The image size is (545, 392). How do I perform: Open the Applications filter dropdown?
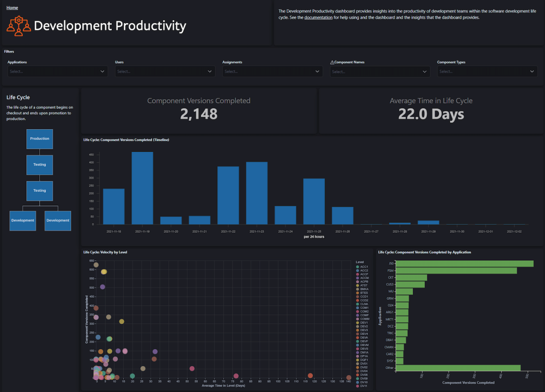tap(57, 71)
